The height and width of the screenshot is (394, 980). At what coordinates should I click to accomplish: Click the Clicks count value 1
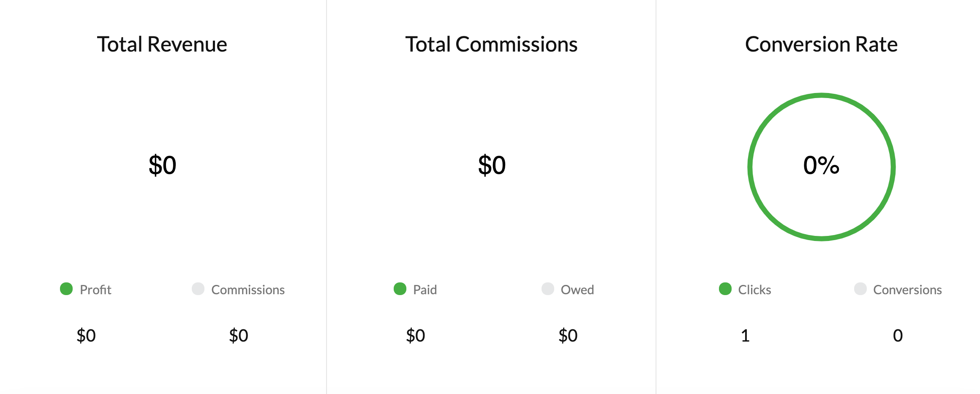pyautogui.click(x=746, y=336)
